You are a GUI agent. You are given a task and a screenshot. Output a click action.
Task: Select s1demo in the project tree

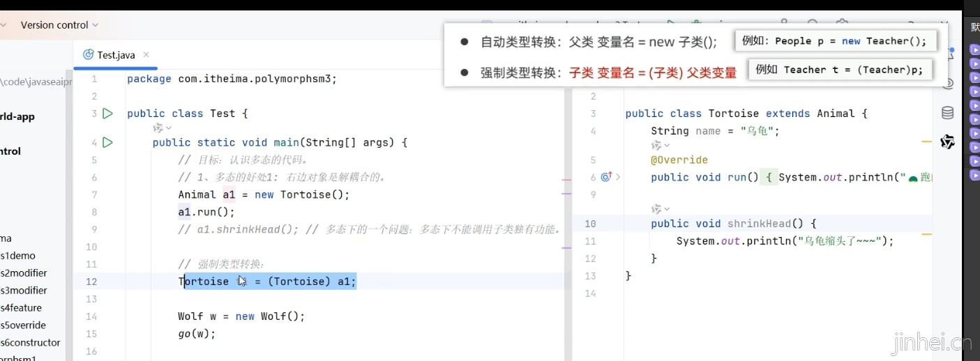[18, 256]
